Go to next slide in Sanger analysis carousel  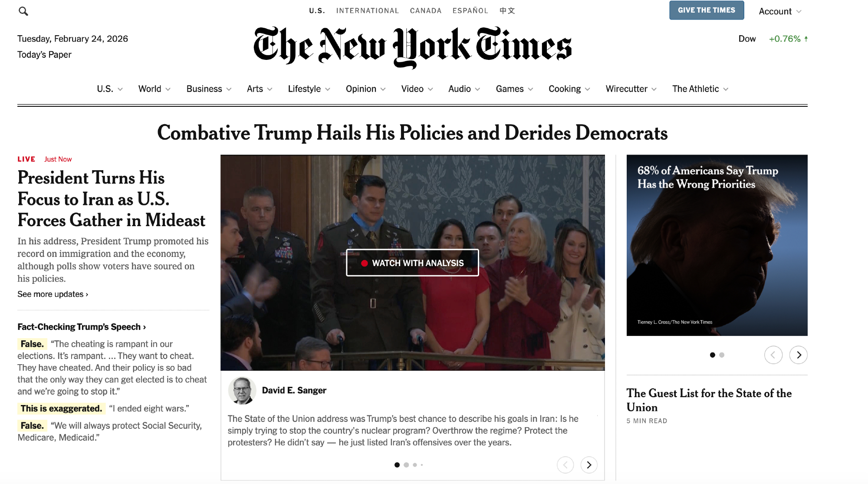[589, 465]
